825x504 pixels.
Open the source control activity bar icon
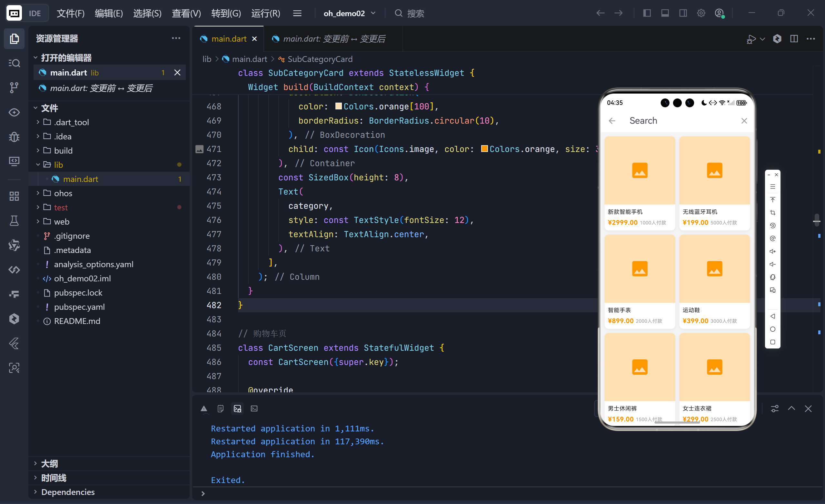pos(14,88)
